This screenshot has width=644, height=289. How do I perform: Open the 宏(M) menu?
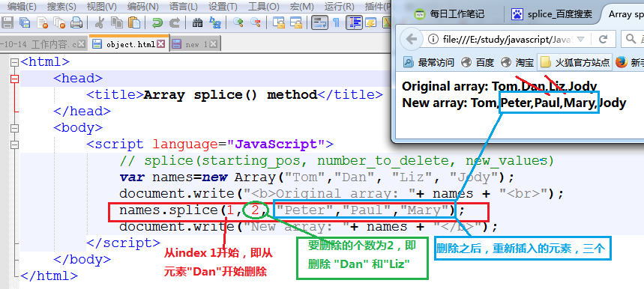pyautogui.click(x=302, y=6)
